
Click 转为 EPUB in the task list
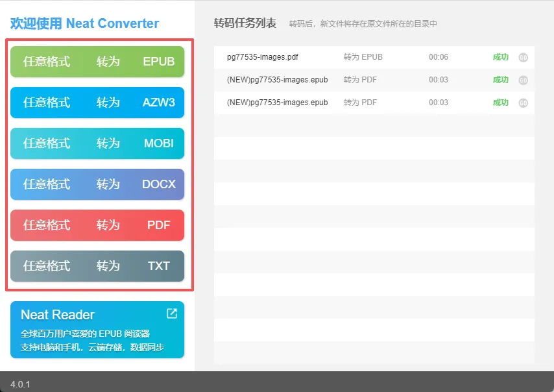tap(363, 57)
